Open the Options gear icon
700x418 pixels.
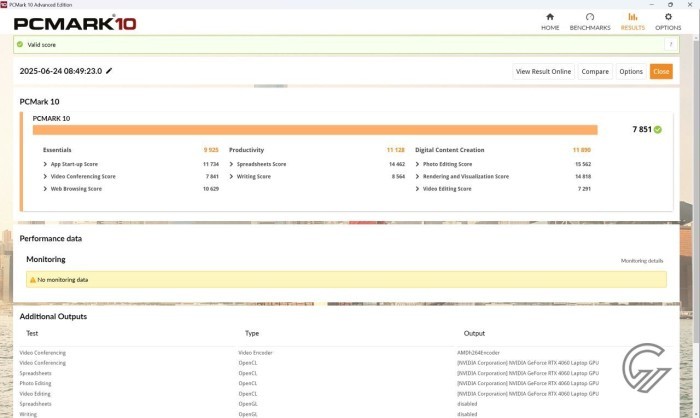pyautogui.click(x=668, y=17)
